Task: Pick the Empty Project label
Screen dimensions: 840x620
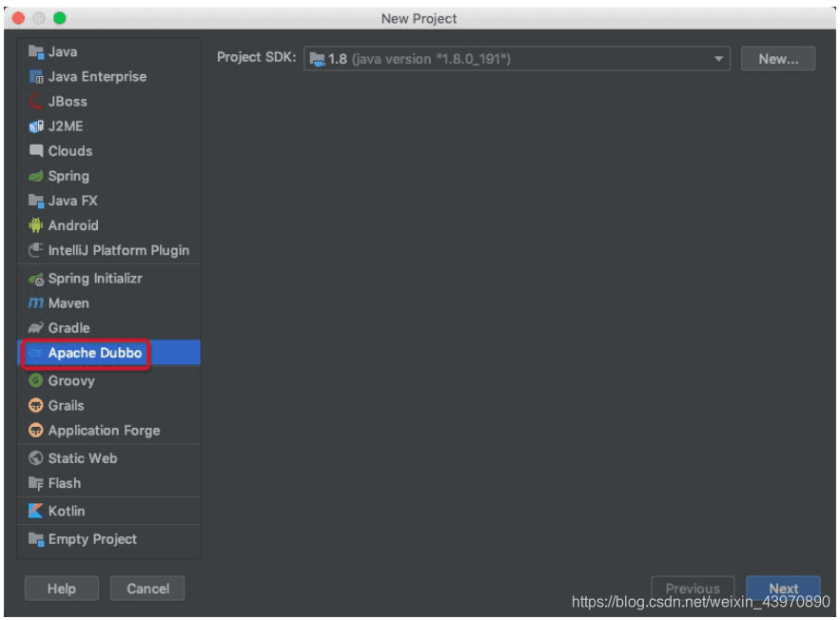Action: [92, 539]
